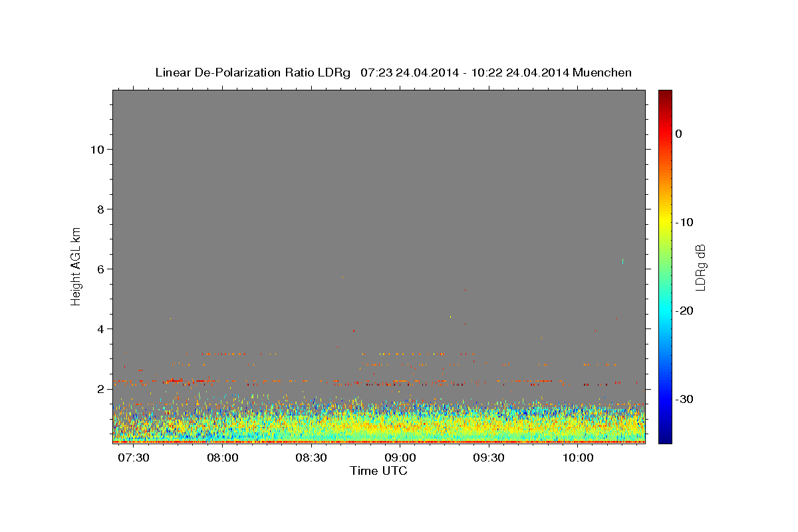Click the 09:30 time tick label
The width and height of the screenshot is (798, 532).
(x=489, y=458)
